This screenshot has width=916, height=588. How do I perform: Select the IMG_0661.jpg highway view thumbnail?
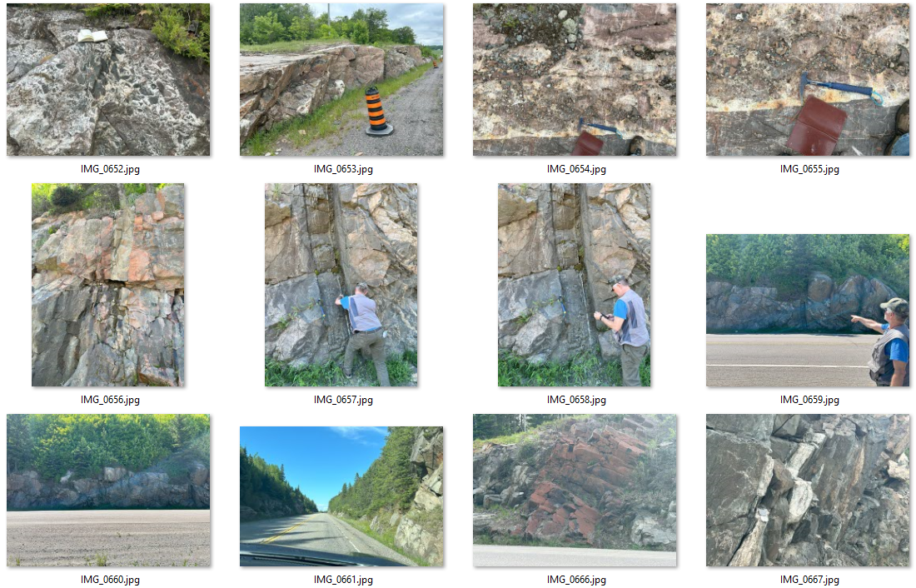pyautogui.click(x=341, y=496)
